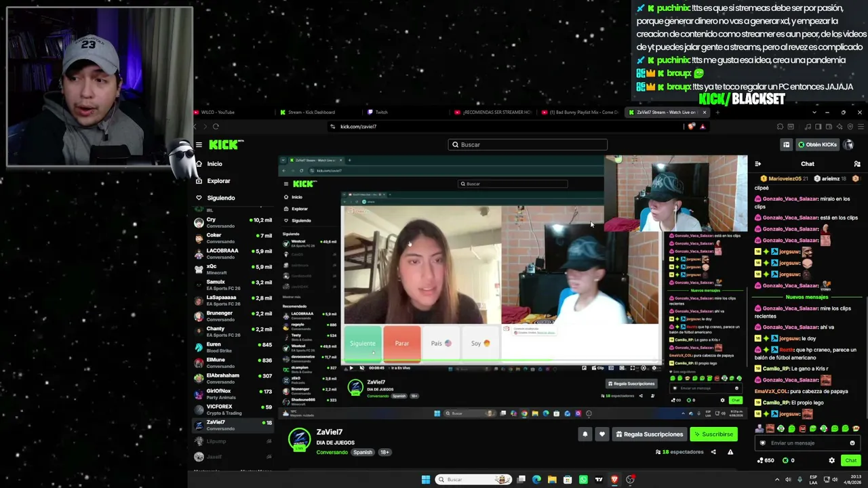Open Chanty channel in sidebar
Image resolution: width=868 pixels, height=488 pixels.
point(233,331)
